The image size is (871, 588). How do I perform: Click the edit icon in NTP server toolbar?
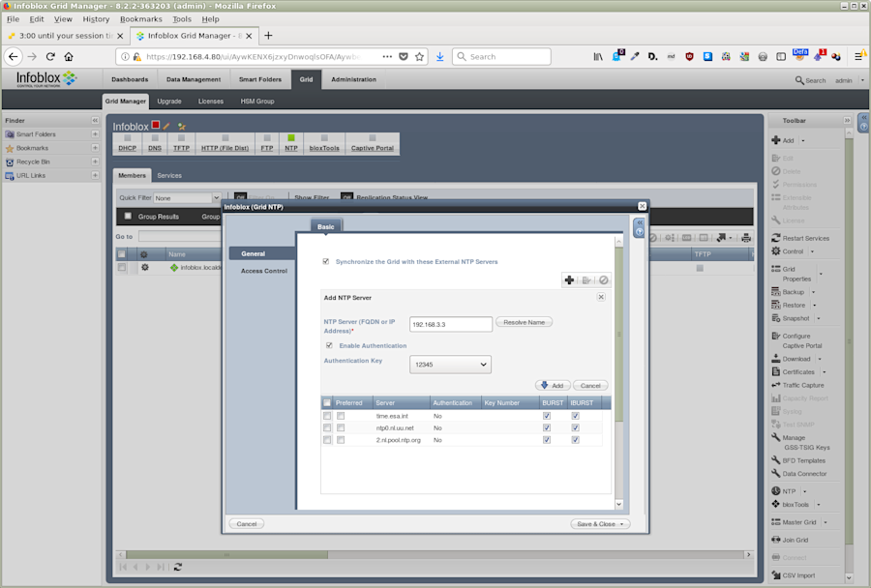(586, 280)
